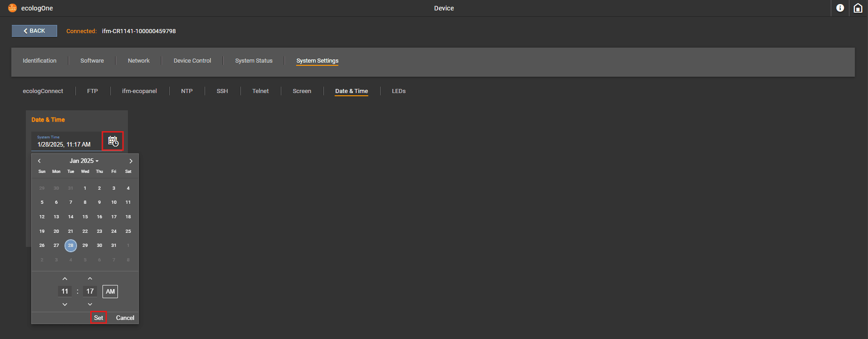Expand the Jan 2025 month dropdown

(84, 161)
